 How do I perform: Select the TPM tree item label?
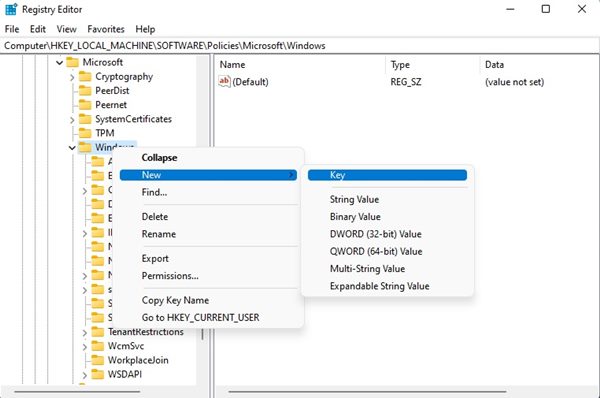click(105, 133)
